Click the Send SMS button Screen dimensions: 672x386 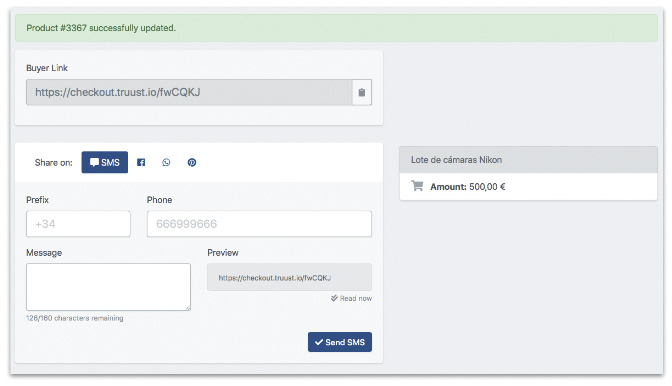(x=340, y=342)
